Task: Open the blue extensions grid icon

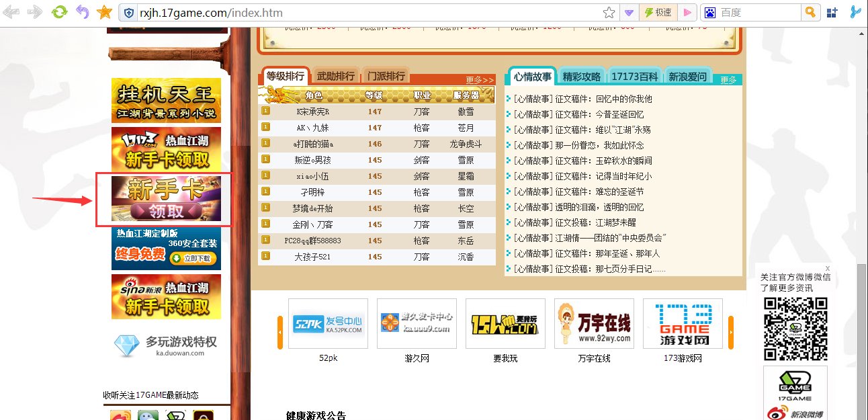Action: pyautogui.click(x=832, y=12)
